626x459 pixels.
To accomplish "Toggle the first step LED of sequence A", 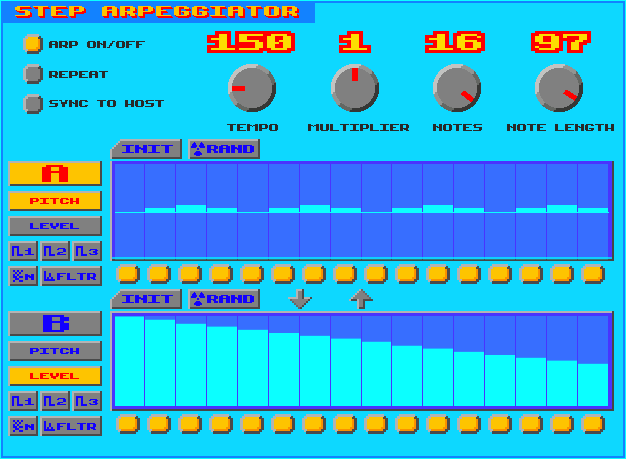I will [x=128, y=274].
